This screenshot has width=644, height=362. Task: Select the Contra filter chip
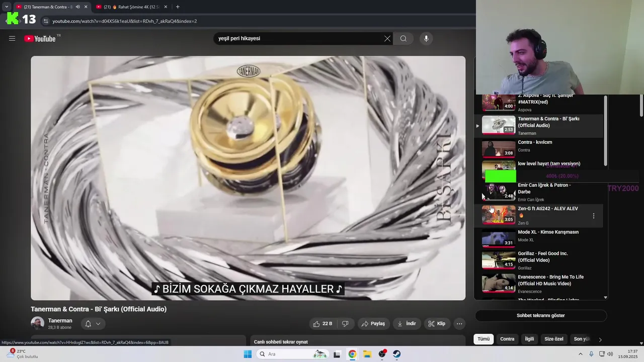point(507,339)
